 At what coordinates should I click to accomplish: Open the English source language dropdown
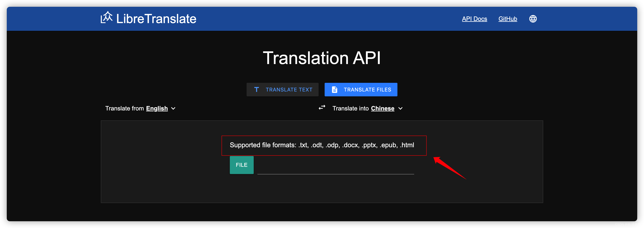tap(157, 108)
